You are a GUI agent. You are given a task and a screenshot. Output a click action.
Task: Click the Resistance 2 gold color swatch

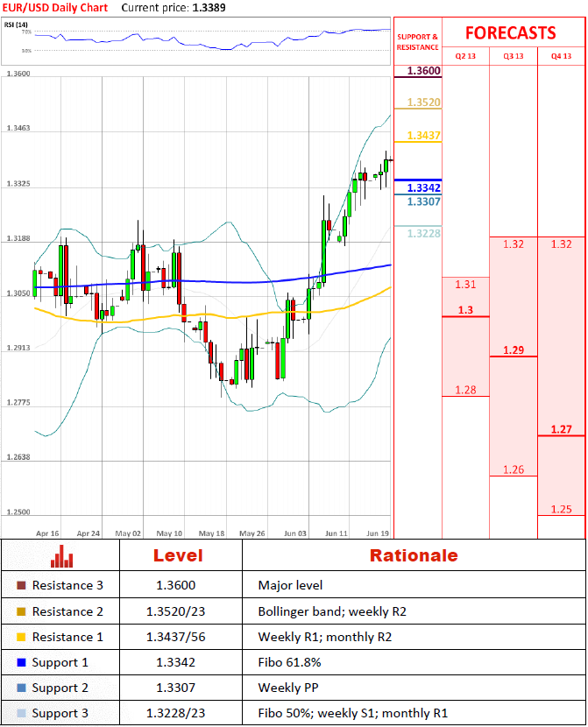21,611
